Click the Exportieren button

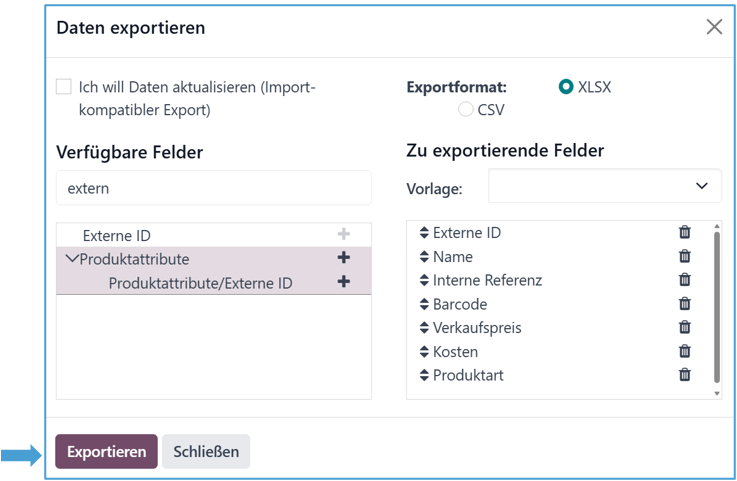106,451
